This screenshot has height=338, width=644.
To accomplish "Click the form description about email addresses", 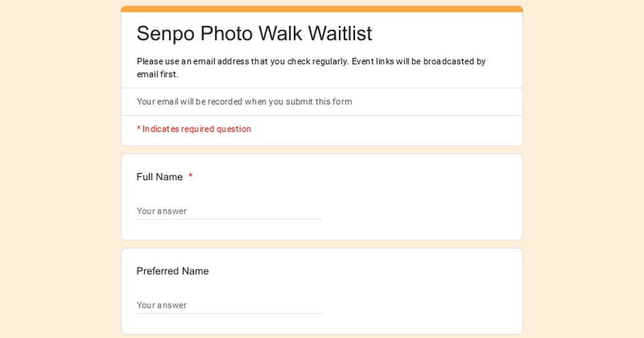I will [311, 68].
